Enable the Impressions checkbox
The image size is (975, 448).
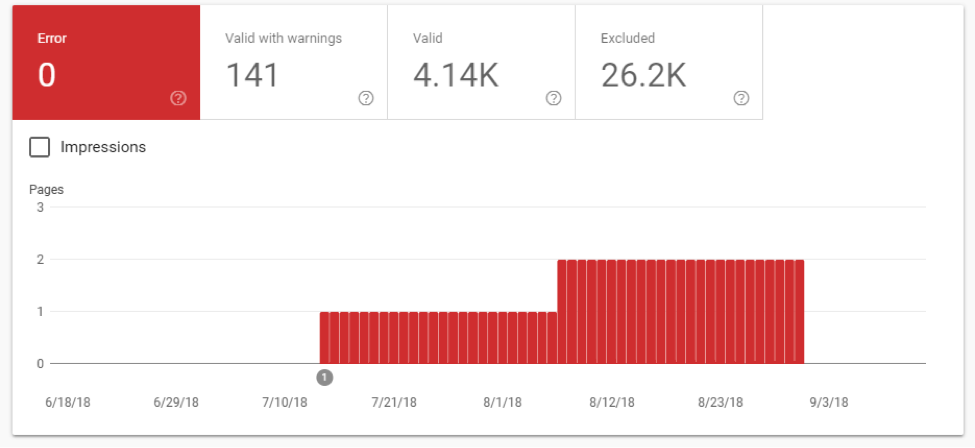(40, 147)
